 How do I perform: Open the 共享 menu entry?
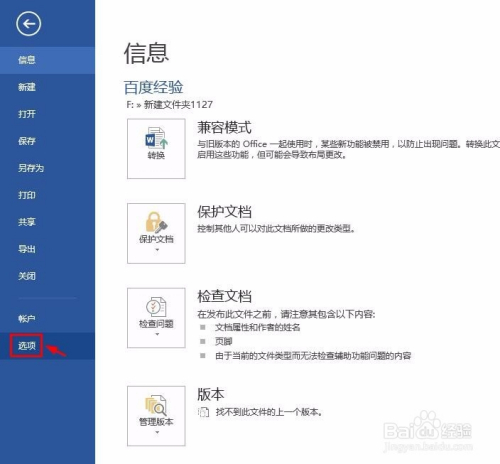click(x=47, y=222)
